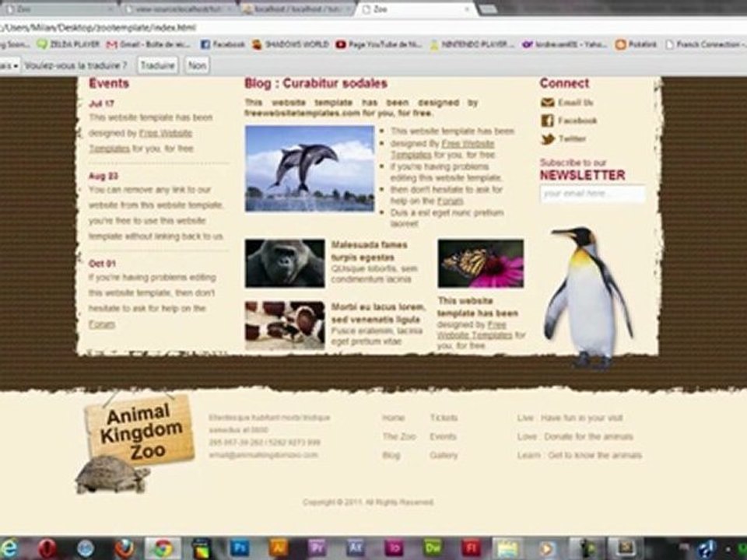This screenshot has width=747, height=560.
Task: Click the Non button in translate bar
Action: point(197,65)
